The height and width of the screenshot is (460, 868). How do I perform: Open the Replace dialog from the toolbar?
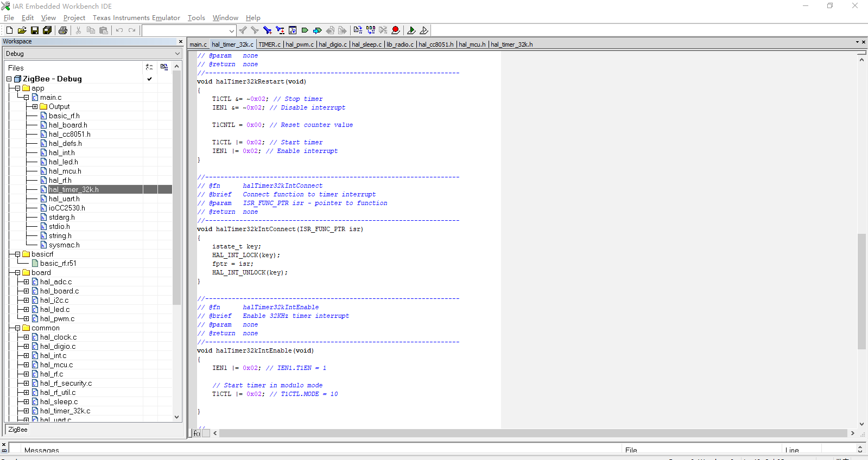(280, 30)
